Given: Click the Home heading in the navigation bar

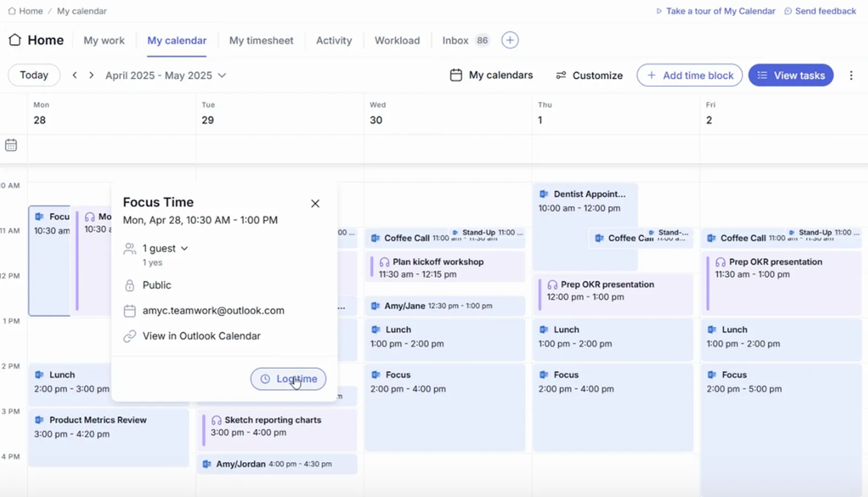Looking at the screenshot, I should click(x=46, y=40).
